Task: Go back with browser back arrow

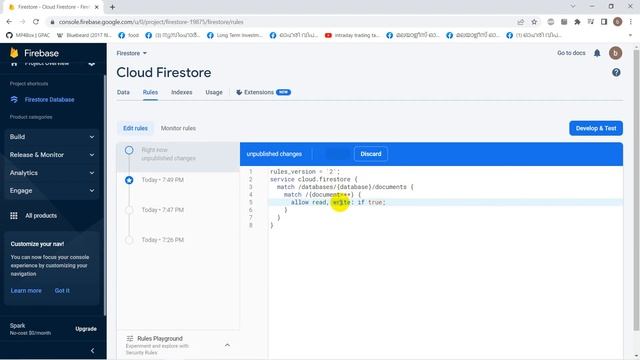Action: point(9,22)
